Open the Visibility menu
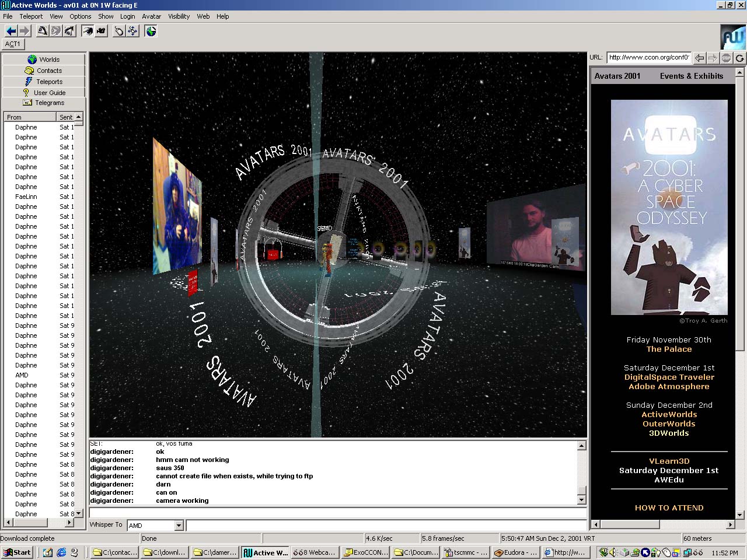Viewport: 747px width, 560px height. 179,16
